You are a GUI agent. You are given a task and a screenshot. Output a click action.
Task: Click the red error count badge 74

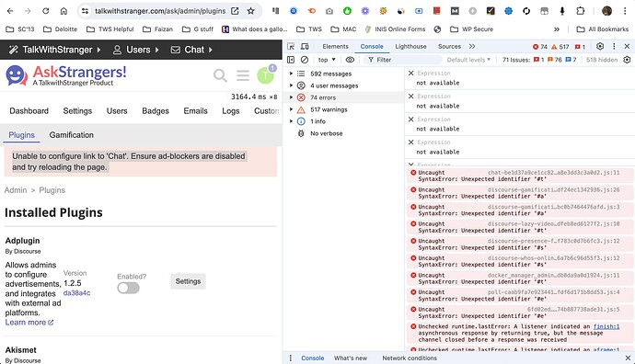[540, 47]
